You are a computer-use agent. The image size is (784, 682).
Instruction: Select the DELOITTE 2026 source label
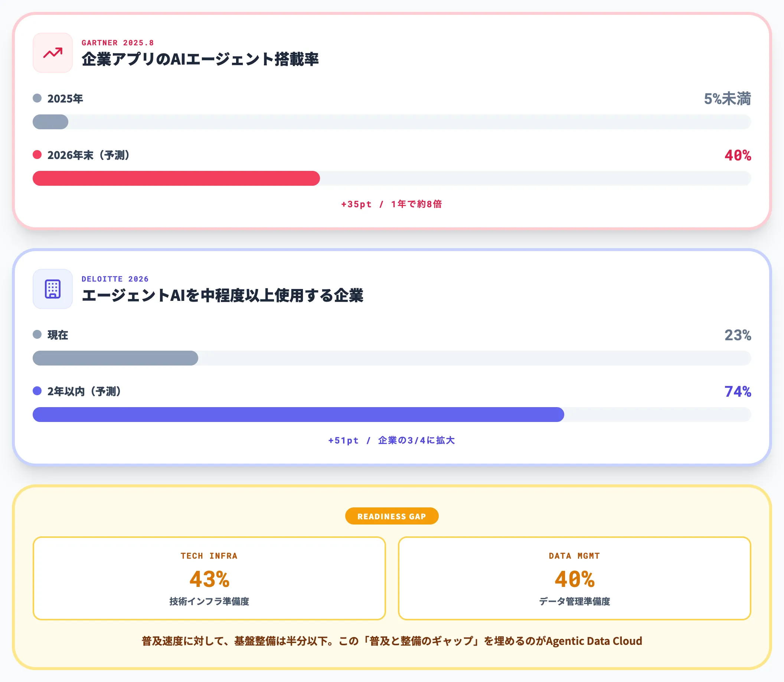tap(114, 279)
